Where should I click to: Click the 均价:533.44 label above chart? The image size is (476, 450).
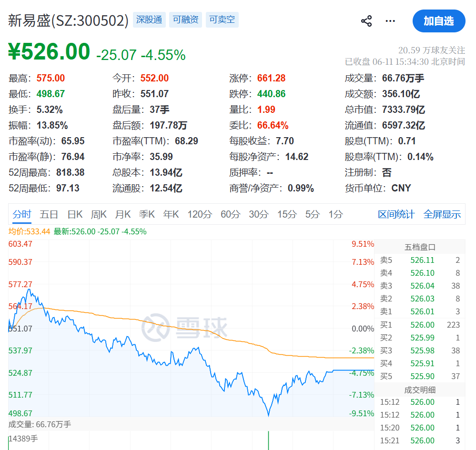point(29,232)
